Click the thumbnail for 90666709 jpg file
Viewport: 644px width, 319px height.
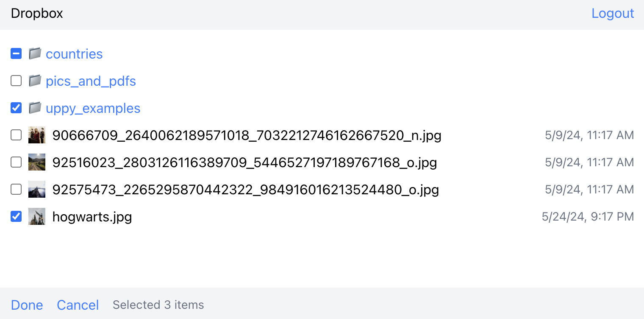point(37,135)
